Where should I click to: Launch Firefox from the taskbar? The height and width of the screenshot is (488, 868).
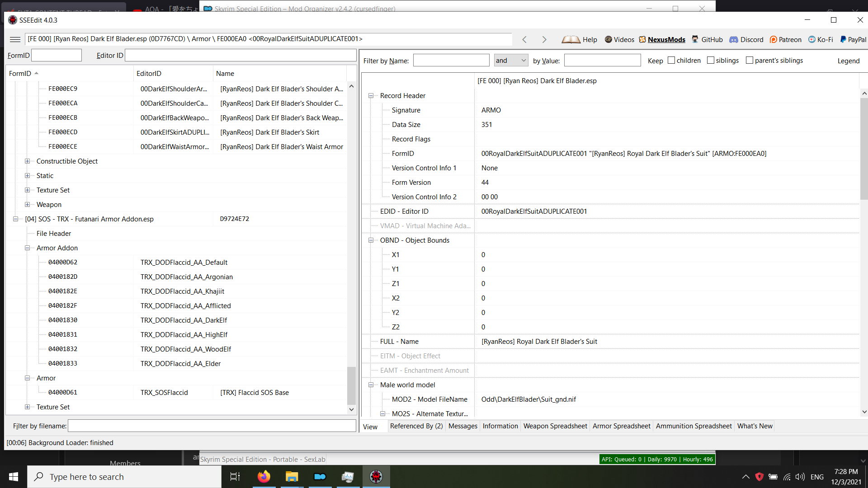tap(264, 477)
